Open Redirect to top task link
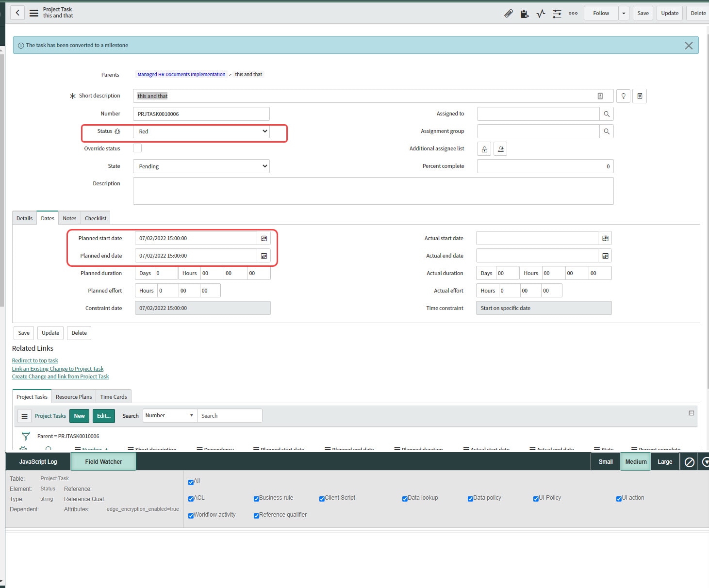Image resolution: width=709 pixels, height=588 pixels. coord(35,360)
